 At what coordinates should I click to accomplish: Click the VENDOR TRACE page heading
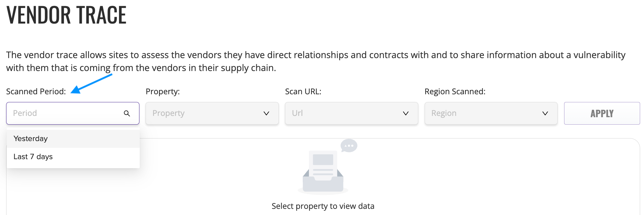66,15
